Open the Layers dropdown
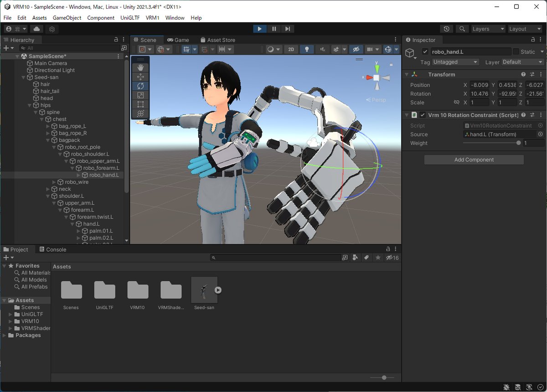Screen dimensions: 547x392 [x=488, y=29]
